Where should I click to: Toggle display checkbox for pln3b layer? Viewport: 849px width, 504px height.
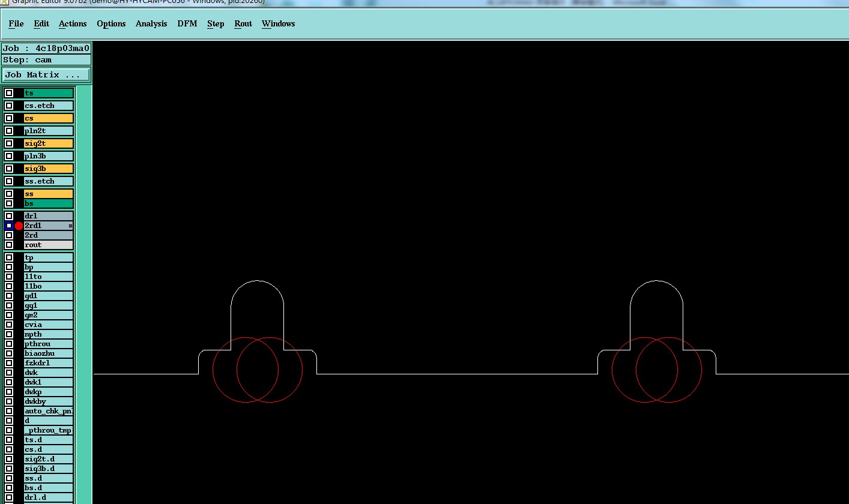click(9, 156)
